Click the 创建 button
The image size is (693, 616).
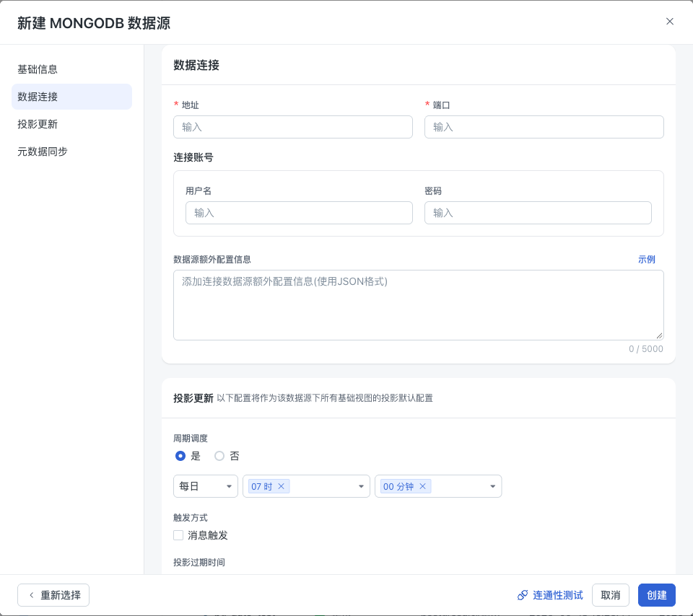tap(657, 595)
